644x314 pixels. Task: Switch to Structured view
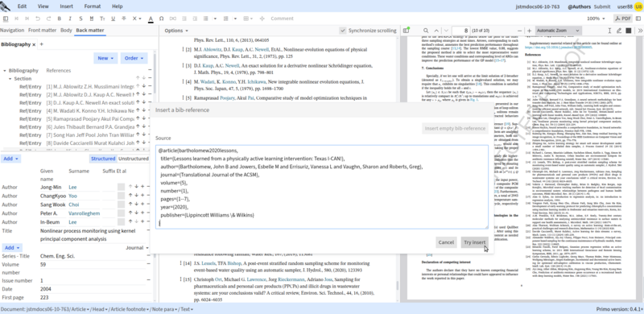pyautogui.click(x=103, y=159)
